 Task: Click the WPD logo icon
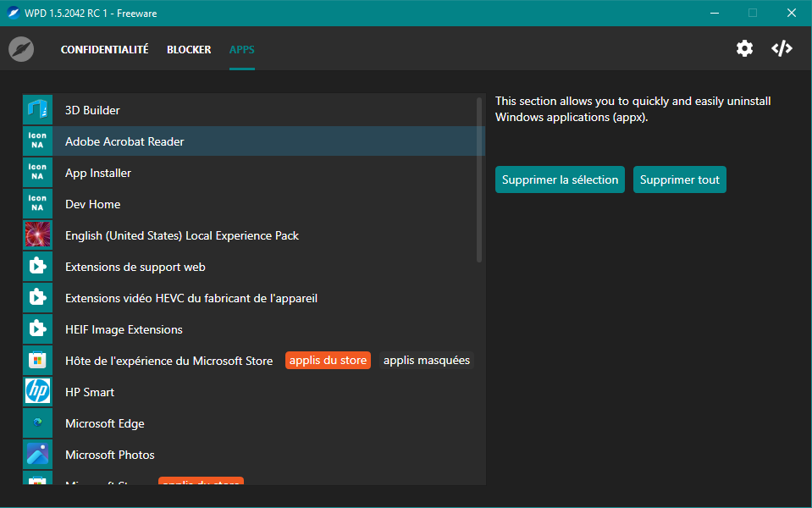pyautogui.click(x=21, y=49)
